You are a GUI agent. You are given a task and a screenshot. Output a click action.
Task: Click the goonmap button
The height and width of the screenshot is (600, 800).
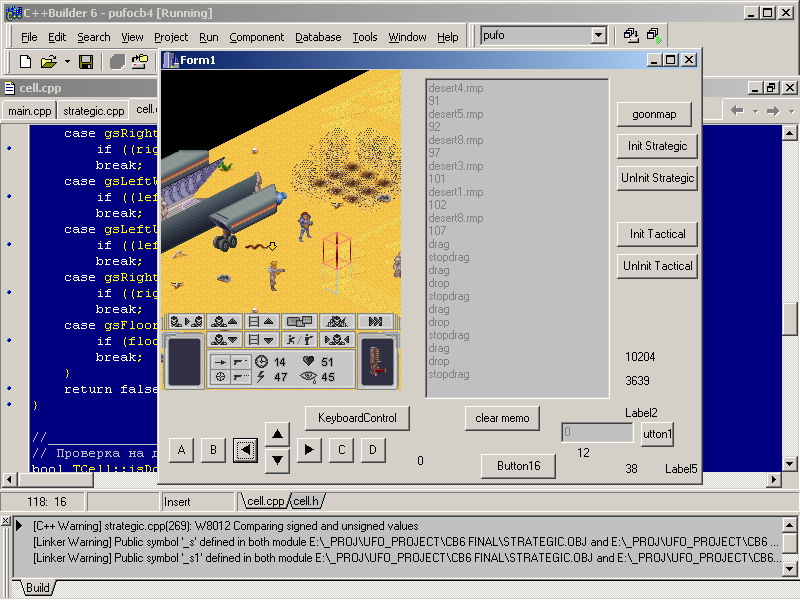654,114
